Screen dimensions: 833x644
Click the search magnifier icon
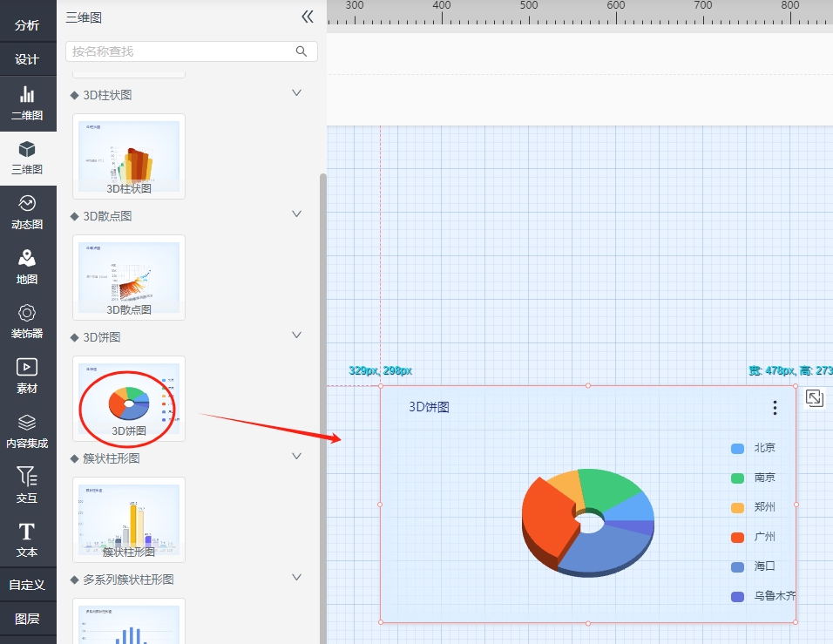(301, 51)
